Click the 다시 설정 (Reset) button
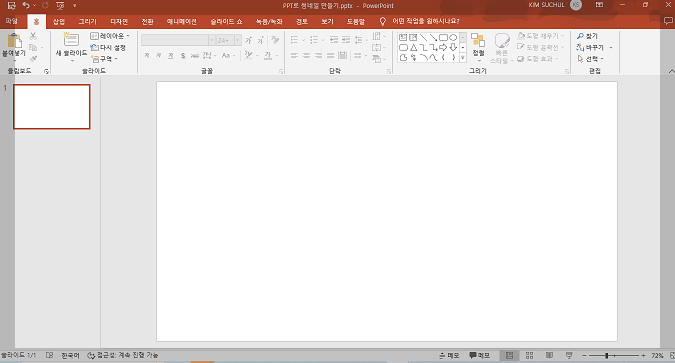The image size is (675, 363). pos(108,47)
